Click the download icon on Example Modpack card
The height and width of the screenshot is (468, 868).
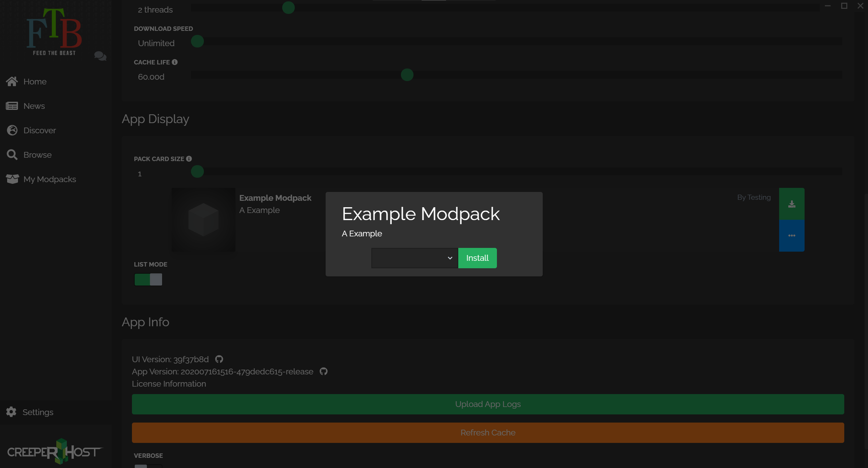point(792,203)
